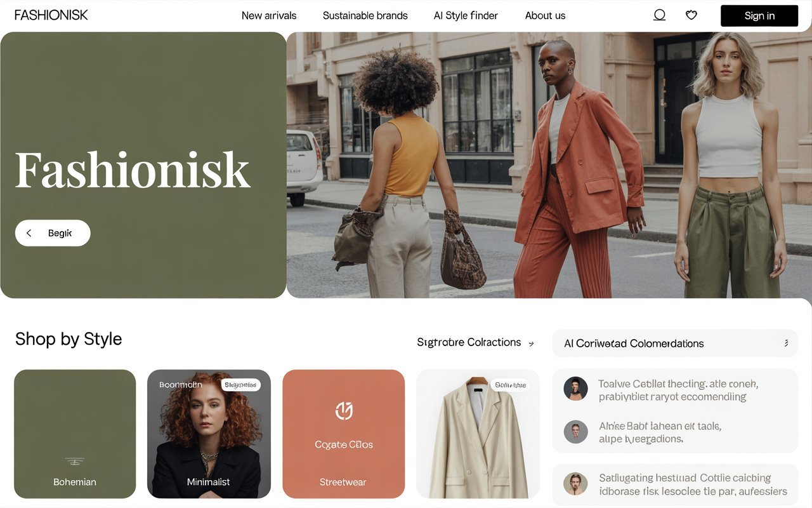Click the first avatar in the recommendations list
812x508 pixels.
(575, 389)
